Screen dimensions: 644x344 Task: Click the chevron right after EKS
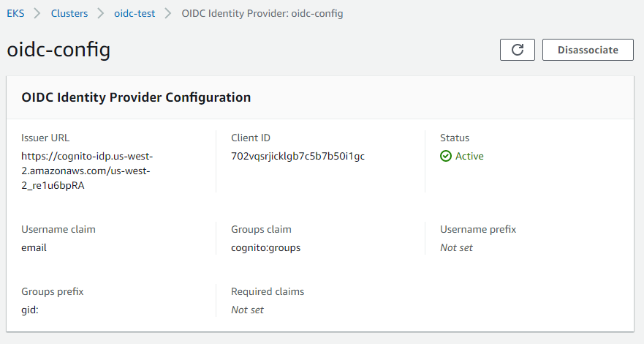click(x=37, y=13)
